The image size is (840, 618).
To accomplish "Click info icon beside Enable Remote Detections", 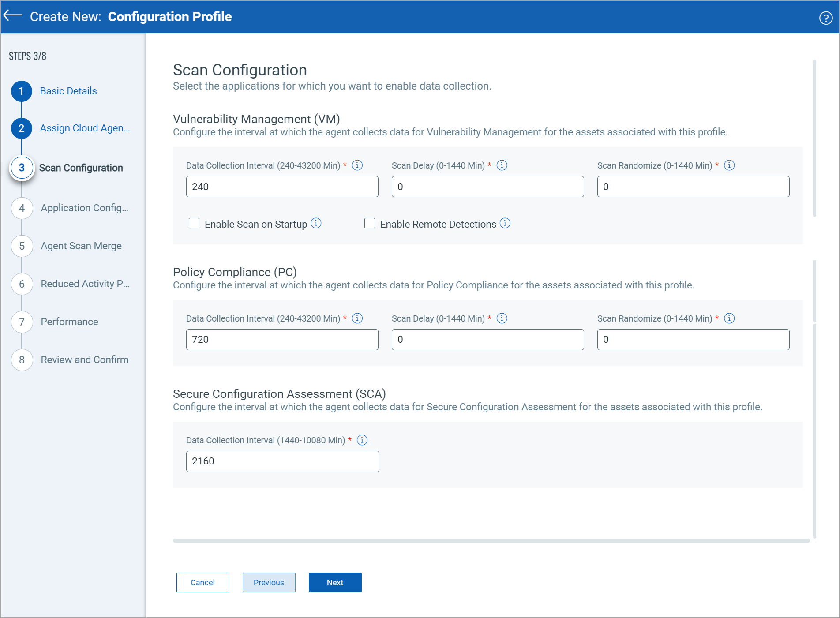I will (x=505, y=223).
